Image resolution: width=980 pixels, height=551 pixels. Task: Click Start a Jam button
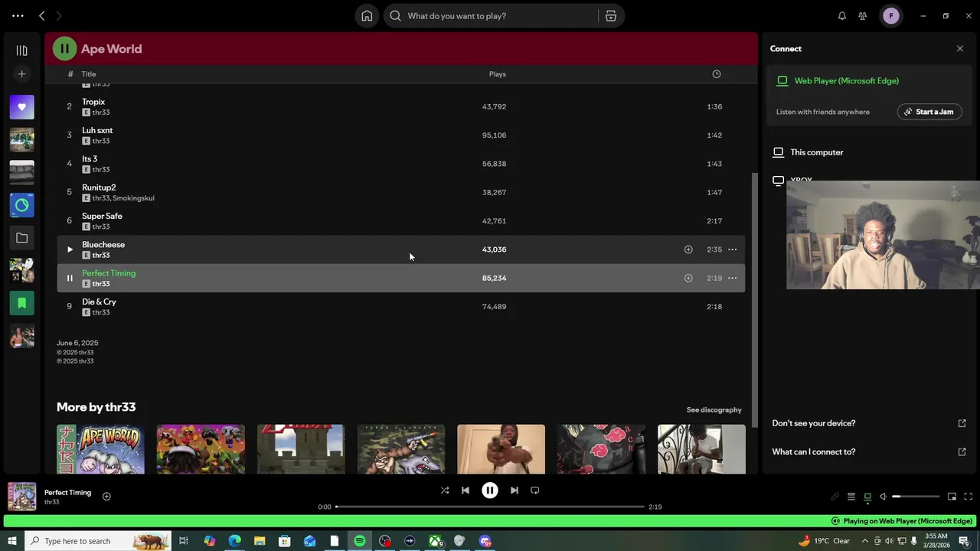[x=929, y=112]
